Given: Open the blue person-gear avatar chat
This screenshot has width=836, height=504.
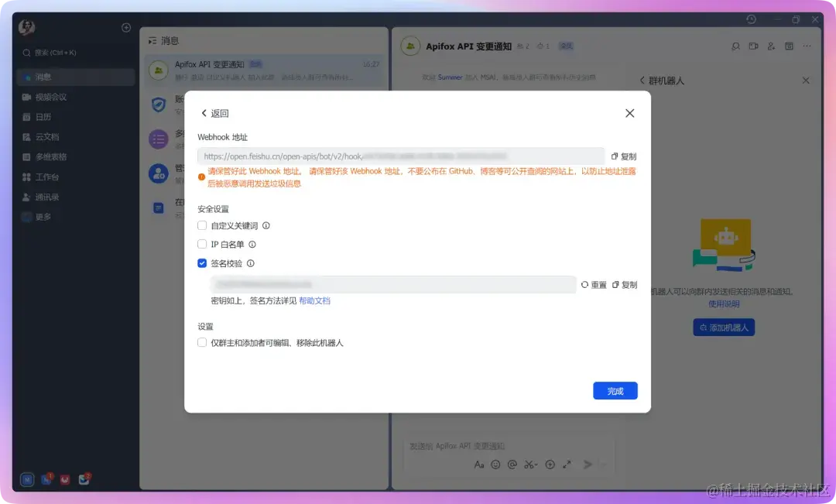Looking at the screenshot, I should [x=159, y=173].
